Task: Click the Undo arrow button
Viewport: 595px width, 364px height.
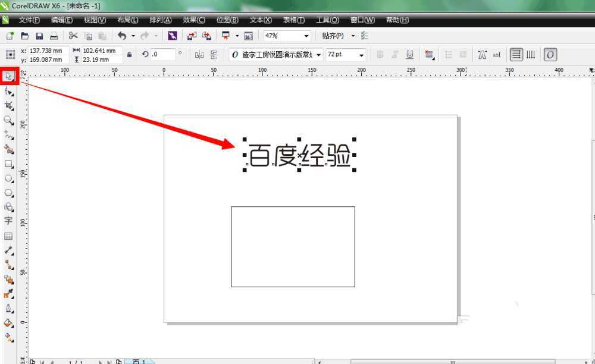Action: click(122, 36)
